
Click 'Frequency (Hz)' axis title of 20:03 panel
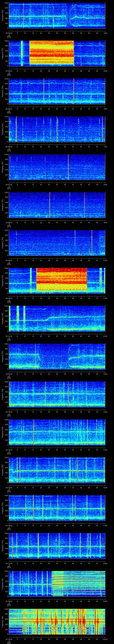click(x=3, y=16)
